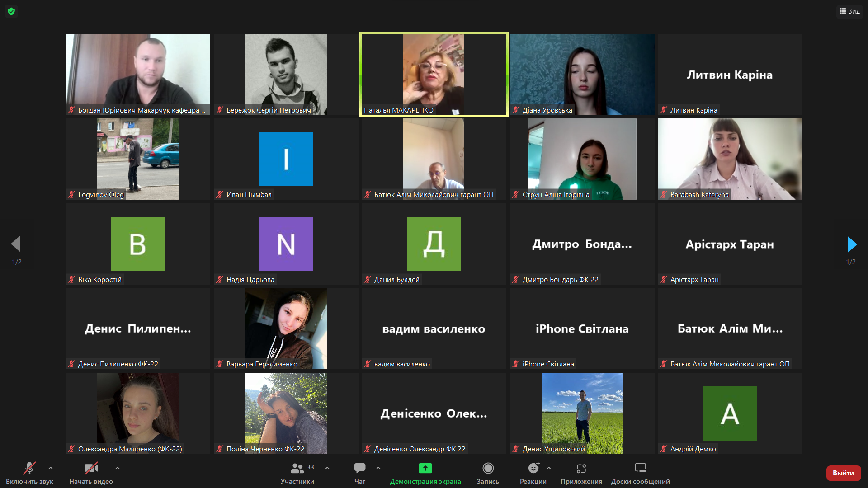The height and width of the screenshot is (488, 868).
Task: Open the Apps icon
Action: [x=581, y=469]
